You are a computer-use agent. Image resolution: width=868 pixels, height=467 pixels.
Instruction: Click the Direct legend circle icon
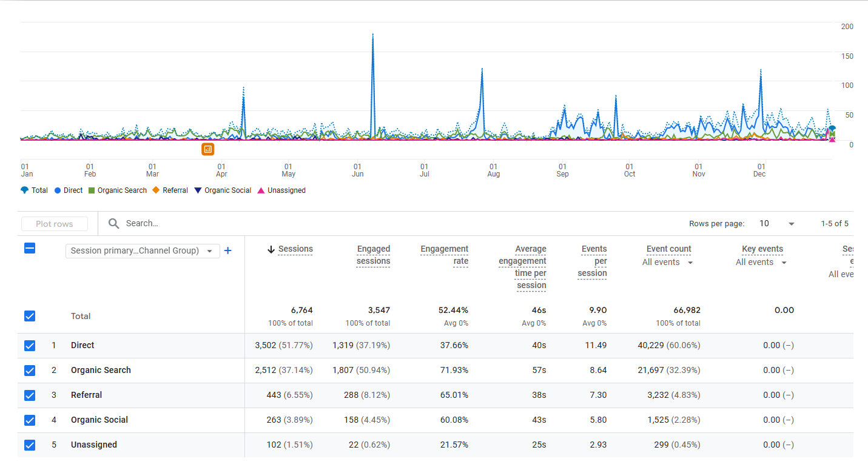tap(58, 190)
